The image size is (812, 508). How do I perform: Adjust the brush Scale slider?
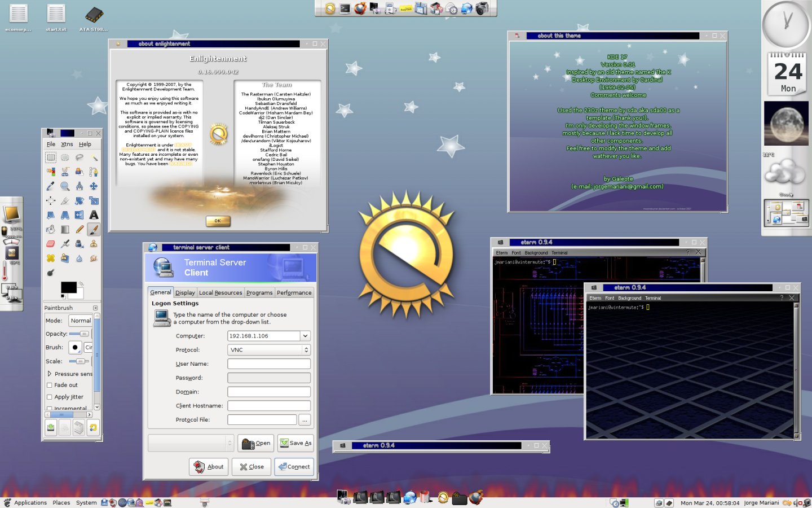point(79,361)
